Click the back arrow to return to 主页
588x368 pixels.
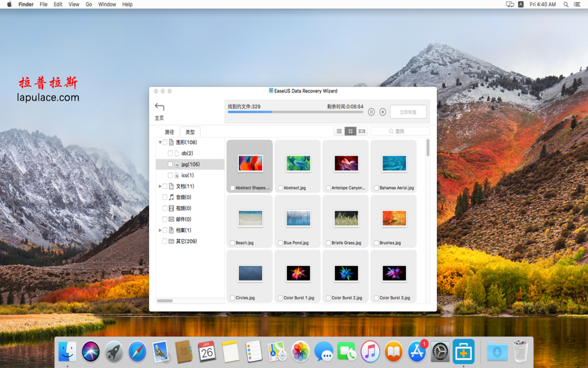[159, 107]
